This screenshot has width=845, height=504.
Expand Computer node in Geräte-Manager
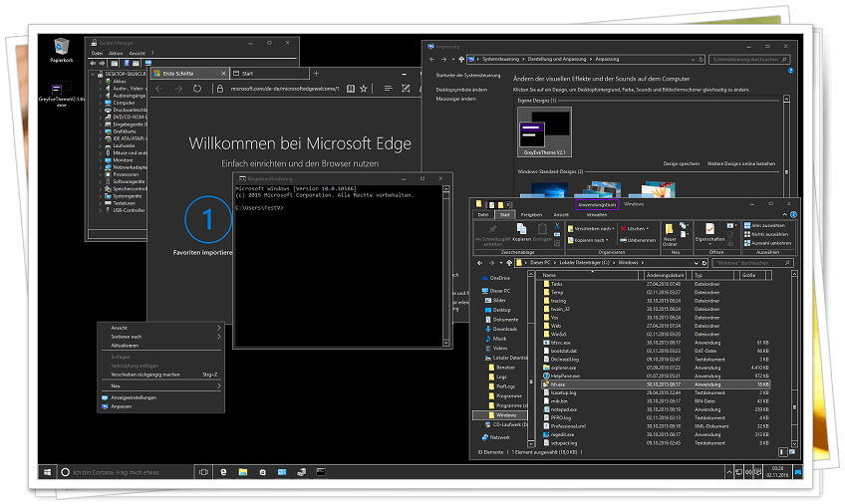click(x=101, y=103)
